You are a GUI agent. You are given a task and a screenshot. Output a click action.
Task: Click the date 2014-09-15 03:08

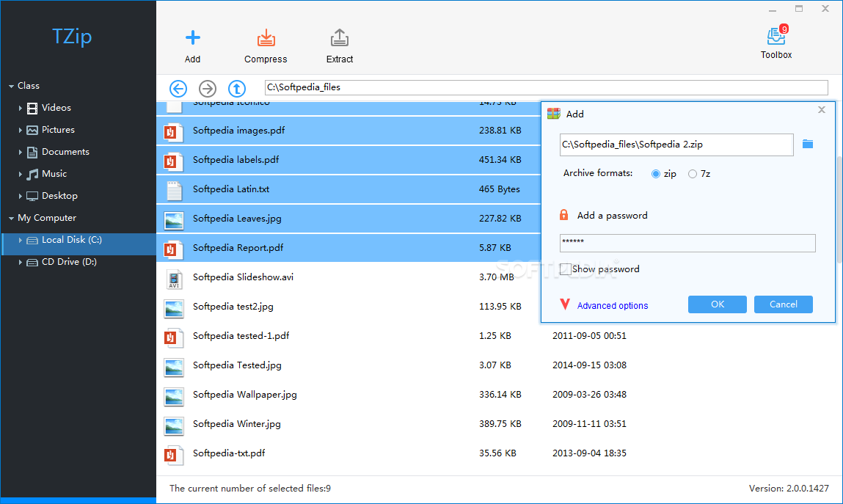(589, 365)
